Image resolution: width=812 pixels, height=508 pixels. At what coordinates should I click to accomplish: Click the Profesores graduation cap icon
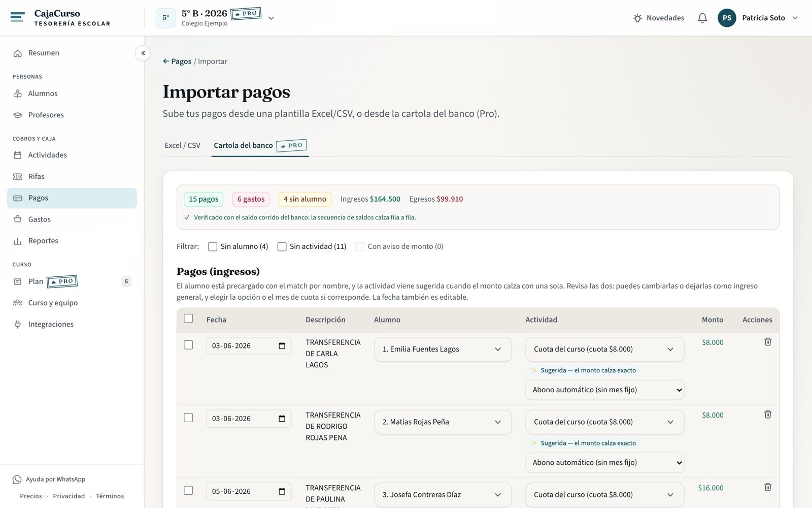click(18, 115)
